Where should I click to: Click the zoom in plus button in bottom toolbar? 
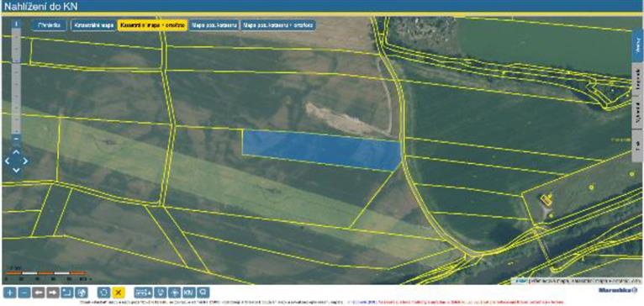pyautogui.click(x=10, y=293)
